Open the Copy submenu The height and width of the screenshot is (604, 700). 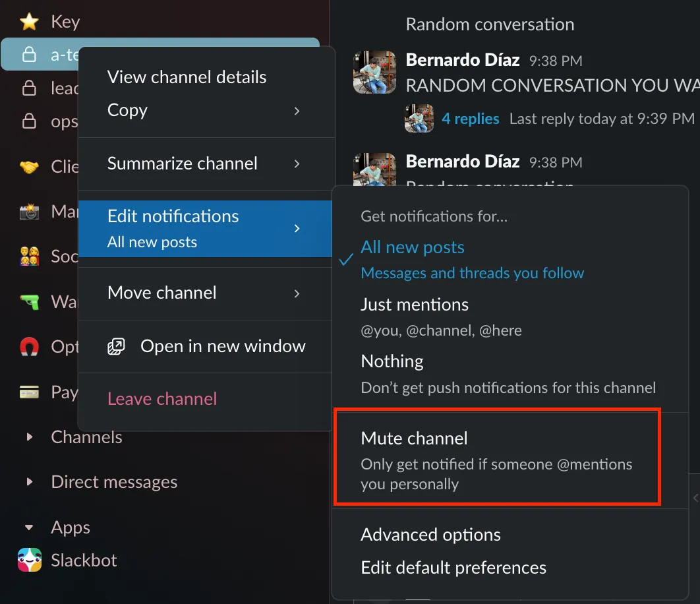pos(204,110)
